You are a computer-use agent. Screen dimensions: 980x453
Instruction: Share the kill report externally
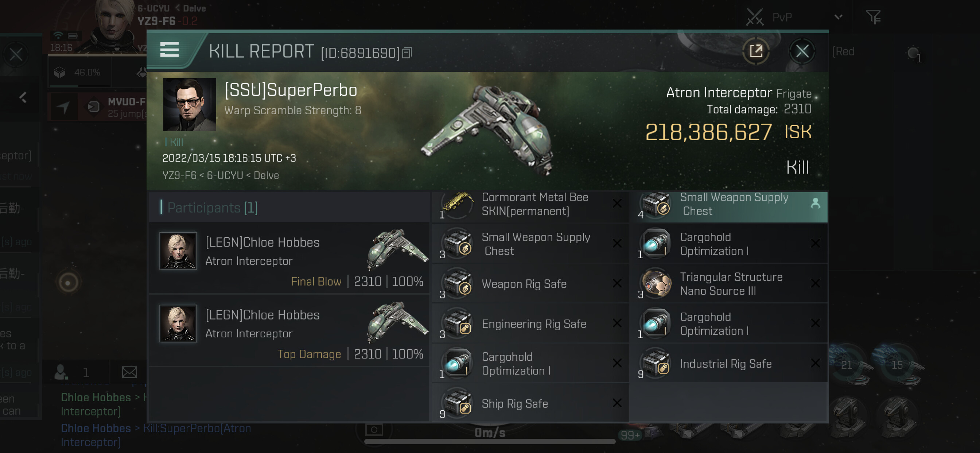pyautogui.click(x=756, y=51)
